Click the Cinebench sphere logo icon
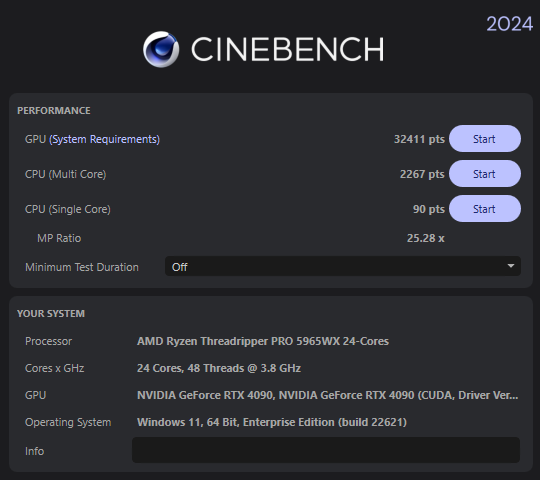The width and height of the screenshot is (540, 480). (161, 50)
